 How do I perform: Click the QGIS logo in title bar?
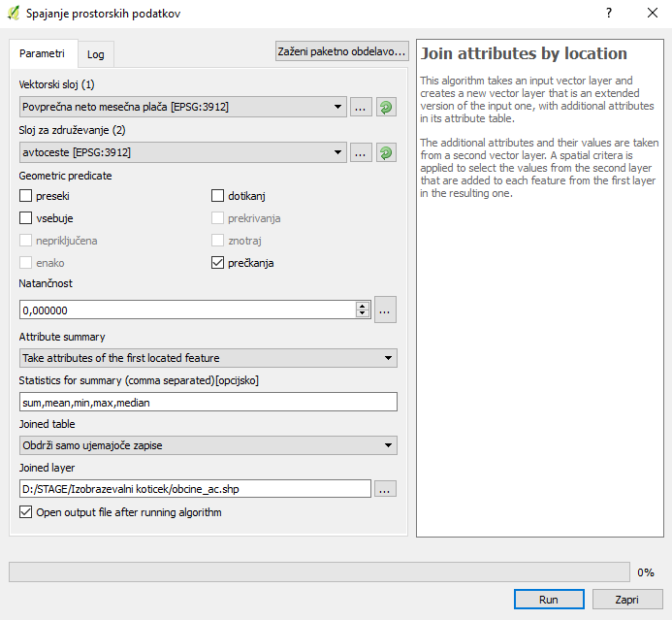pos(13,14)
